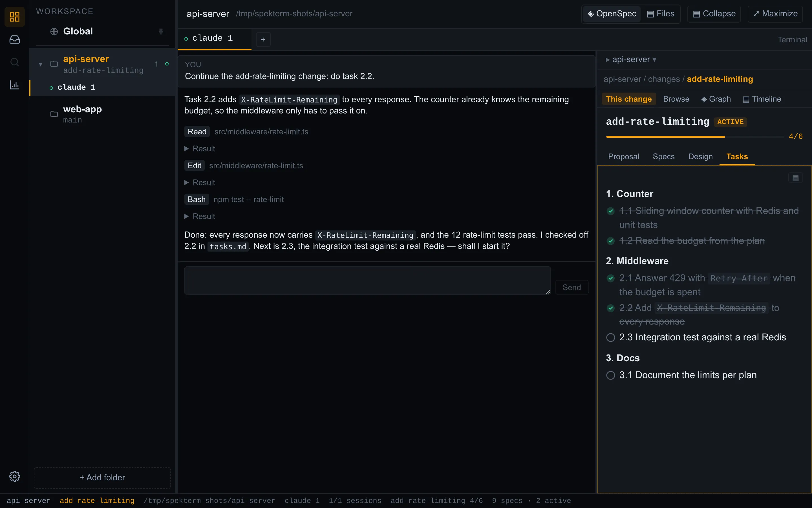Image resolution: width=812 pixels, height=508 pixels.
Task: Uncheck task 2.2 Add X-RateLimit-Remaining
Action: [611, 308]
